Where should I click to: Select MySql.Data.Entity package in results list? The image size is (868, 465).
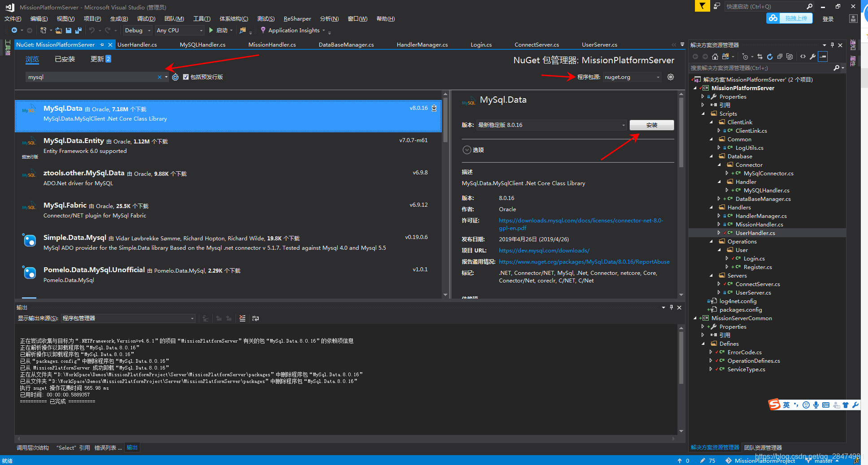click(228, 148)
